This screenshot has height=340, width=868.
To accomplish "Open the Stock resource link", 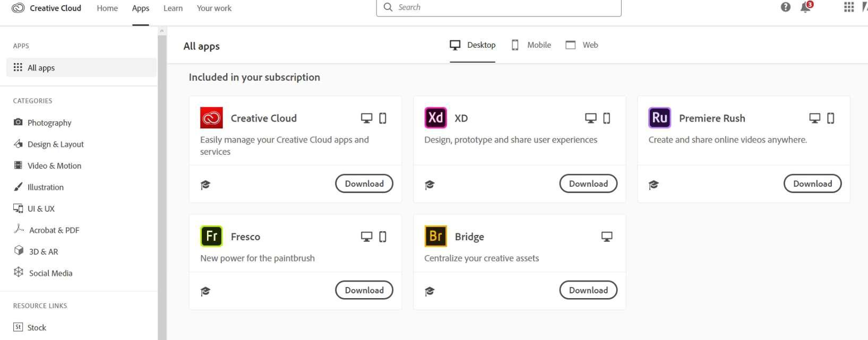I will (x=36, y=327).
